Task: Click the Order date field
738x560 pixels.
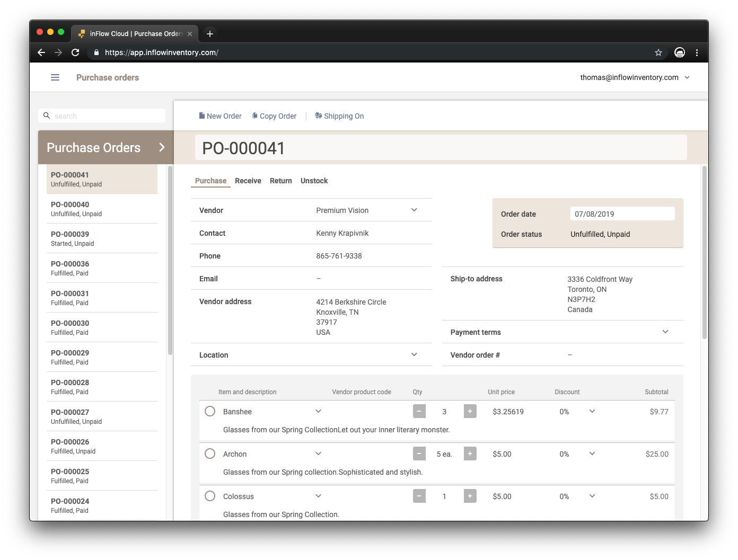Action: 622,214
